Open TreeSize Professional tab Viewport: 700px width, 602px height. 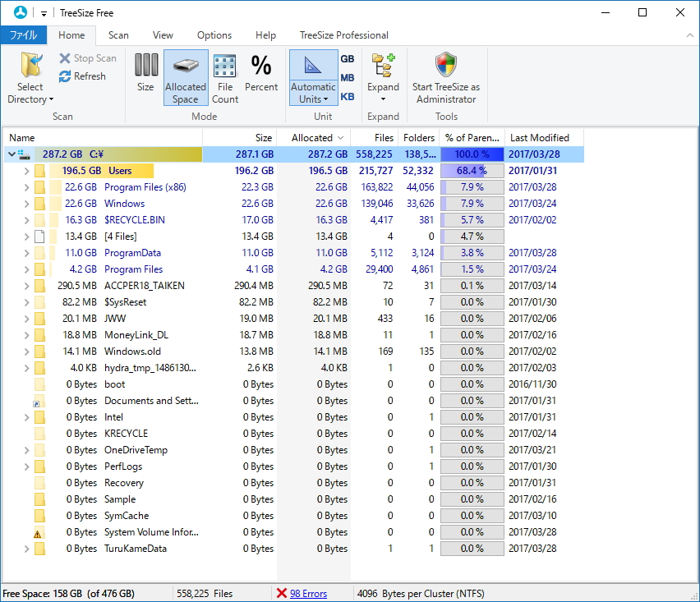pos(343,35)
